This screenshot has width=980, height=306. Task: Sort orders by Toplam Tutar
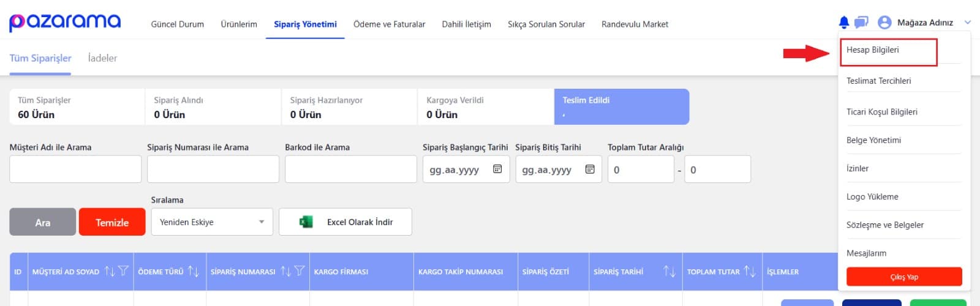[x=750, y=271]
